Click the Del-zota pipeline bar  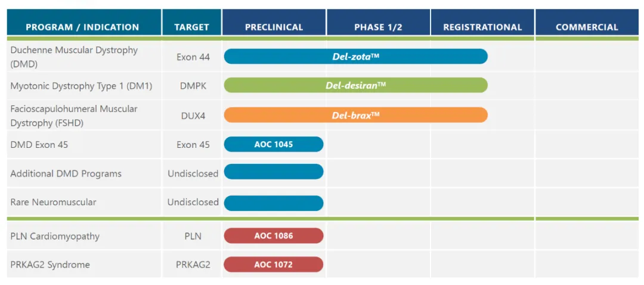coord(355,57)
